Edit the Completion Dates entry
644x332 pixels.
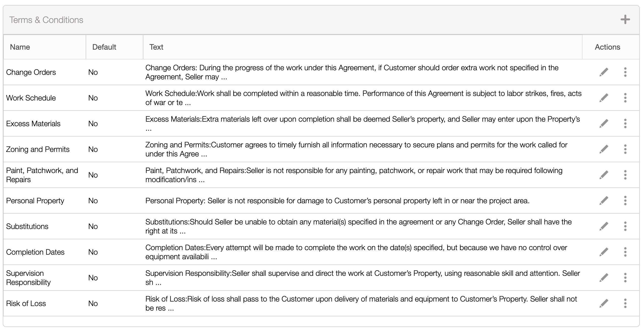pos(604,252)
